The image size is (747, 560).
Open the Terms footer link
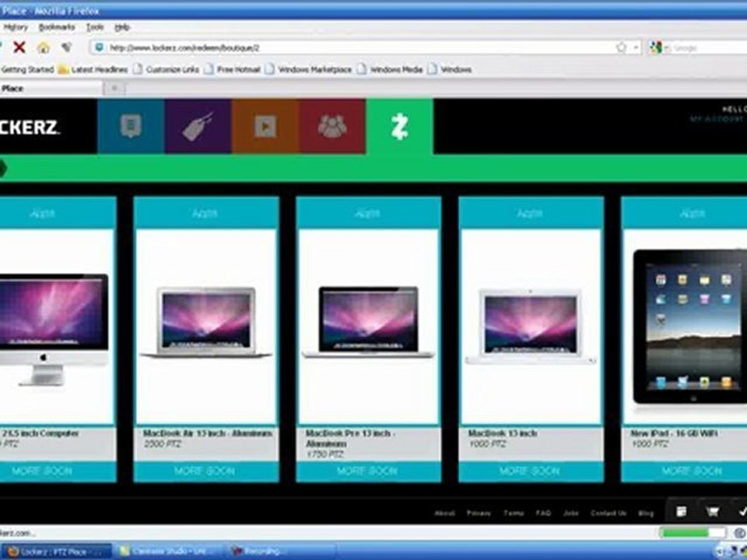(514, 513)
